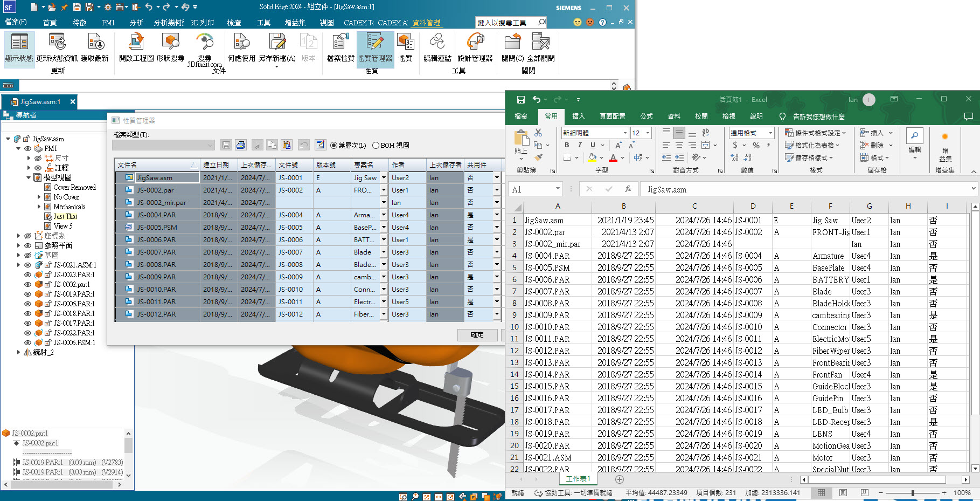Toggle visibility eye of PMI node
Image resolution: width=980 pixels, height=501 pixels.
(x=28, y=148)
